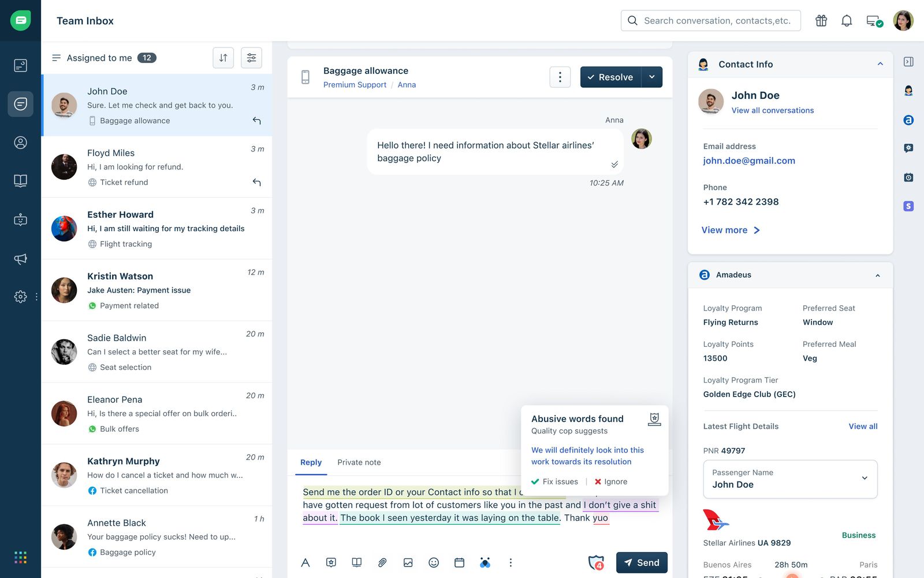The width and height of the screenshot is (924, 578).
Task: Open notifications bell
Action: pos(847,21)
